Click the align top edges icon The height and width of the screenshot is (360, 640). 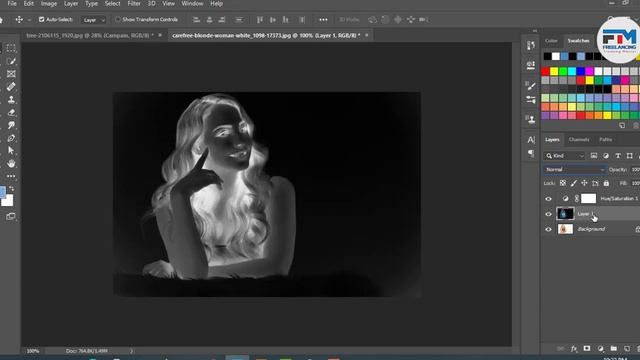pos(260,20)
